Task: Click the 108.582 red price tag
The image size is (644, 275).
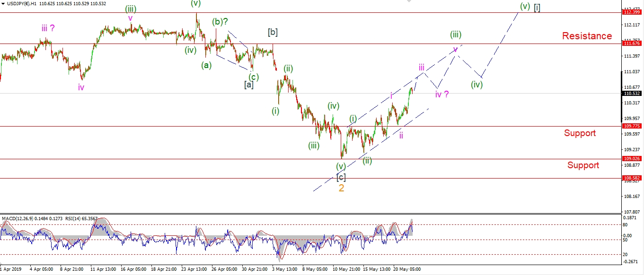Action: (x=633, y=178)
